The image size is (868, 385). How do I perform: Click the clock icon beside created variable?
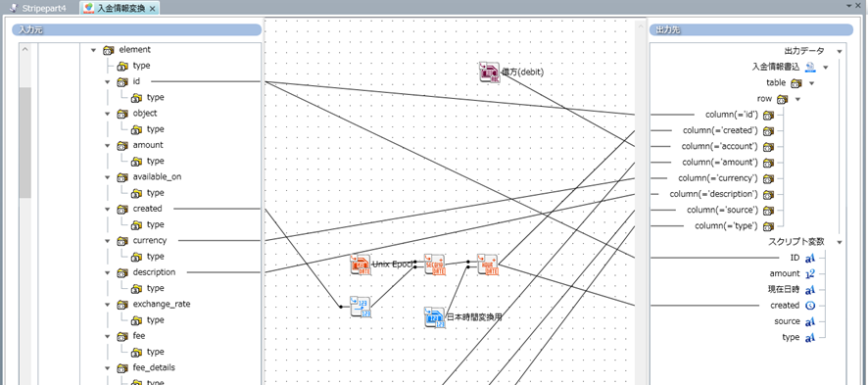click(x=810, y=306)
